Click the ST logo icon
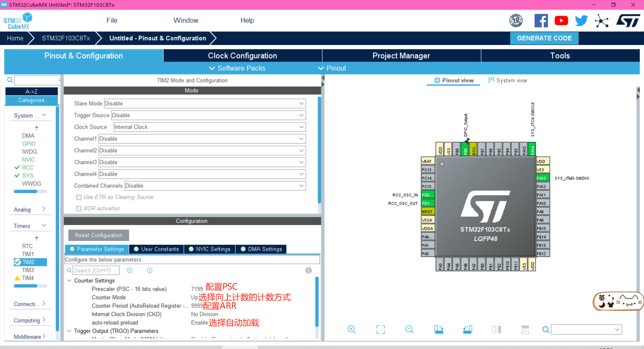 coord(628,21)
